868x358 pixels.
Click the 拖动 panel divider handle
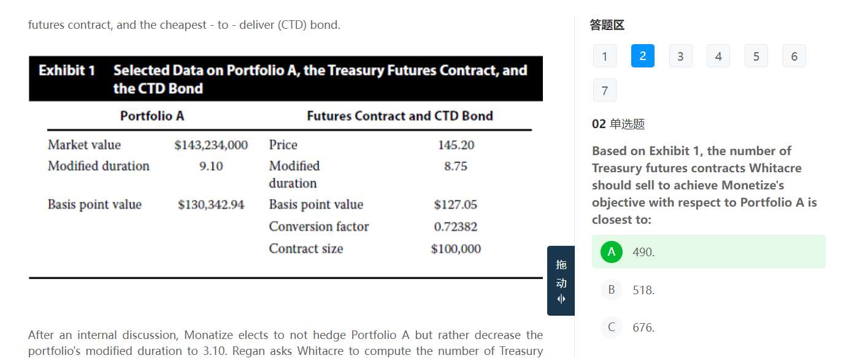[561, 281]
